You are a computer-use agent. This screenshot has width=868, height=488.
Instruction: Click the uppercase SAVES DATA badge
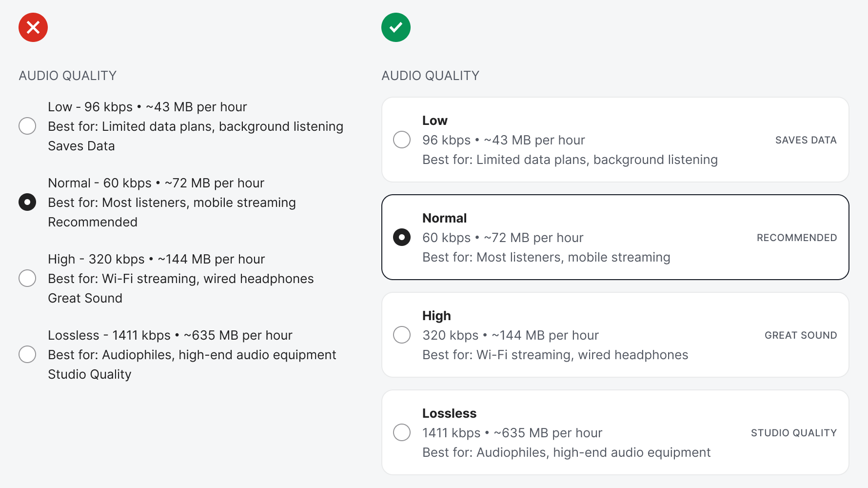(806, 140)
